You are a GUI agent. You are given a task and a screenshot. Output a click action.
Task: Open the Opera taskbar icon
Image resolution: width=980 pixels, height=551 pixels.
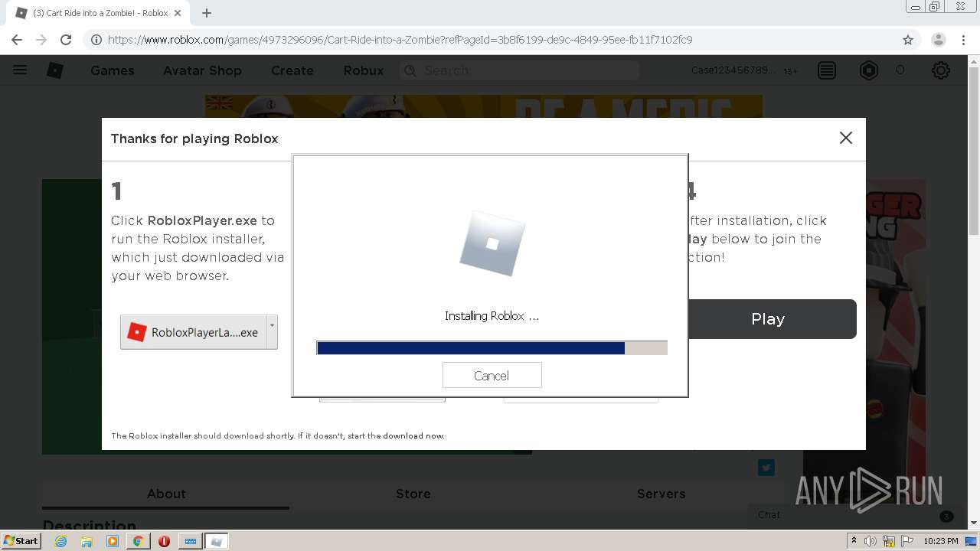coord(164,541)
